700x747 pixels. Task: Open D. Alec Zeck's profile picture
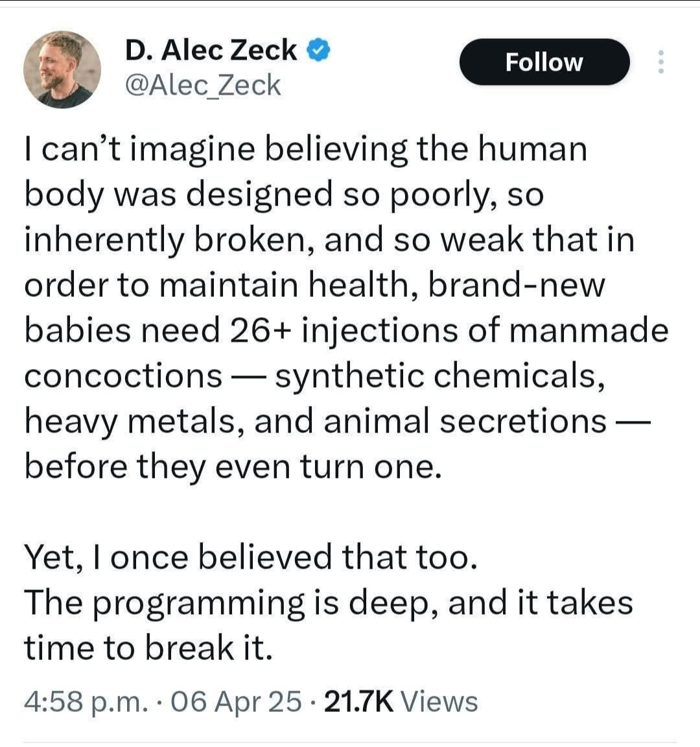pyautogui.click(x=62, y=69)
